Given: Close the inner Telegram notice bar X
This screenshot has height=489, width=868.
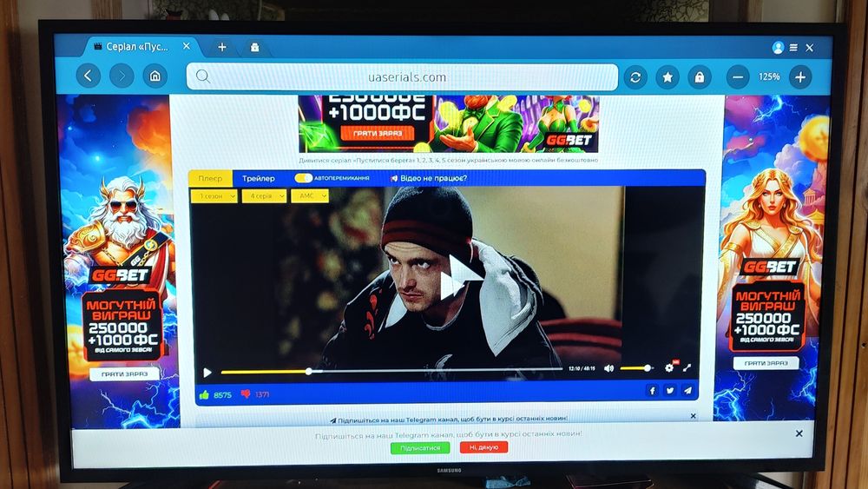Looking at the screenshot, I should [693, 416].
